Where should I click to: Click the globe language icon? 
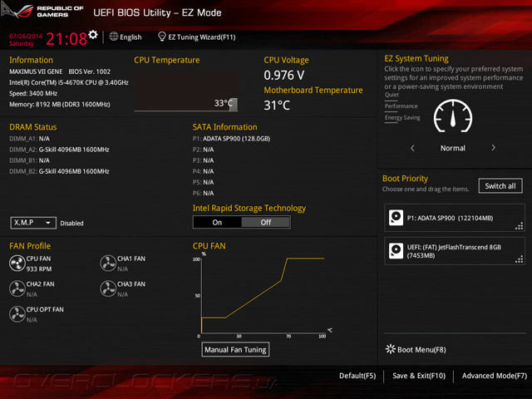[x=114, y=37]
